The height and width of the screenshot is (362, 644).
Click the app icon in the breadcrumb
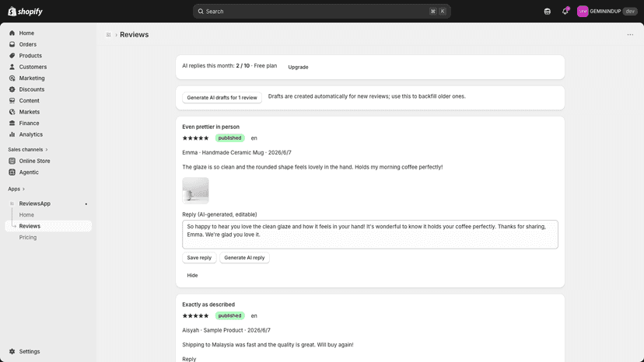point(108,35)
